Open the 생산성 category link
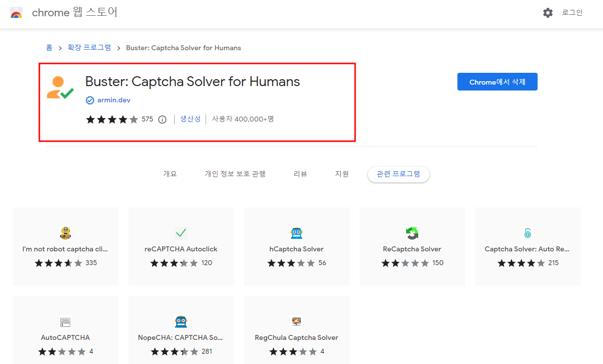This screenshot has height=364, width=603. [x=190, y=119]
